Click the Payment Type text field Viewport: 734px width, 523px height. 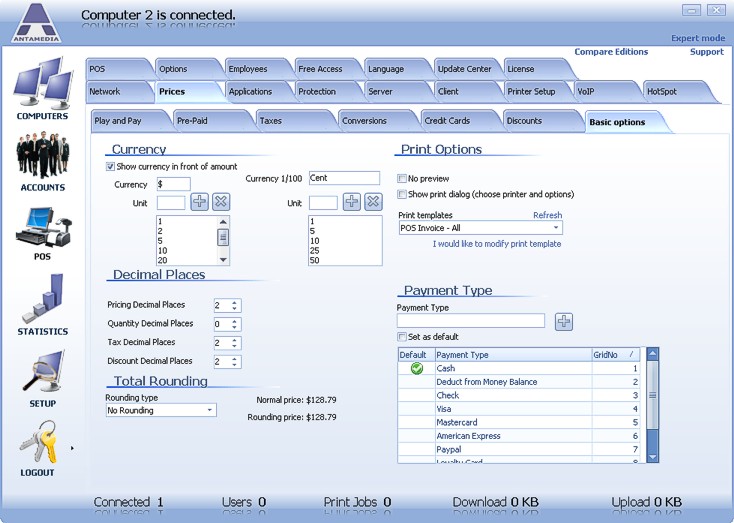coord(471,321)
